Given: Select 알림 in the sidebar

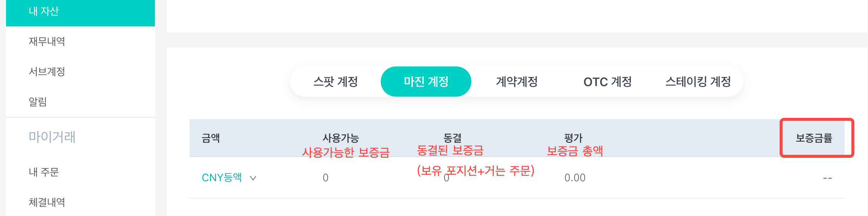Looking at the screenshot, I should point(38,102).
